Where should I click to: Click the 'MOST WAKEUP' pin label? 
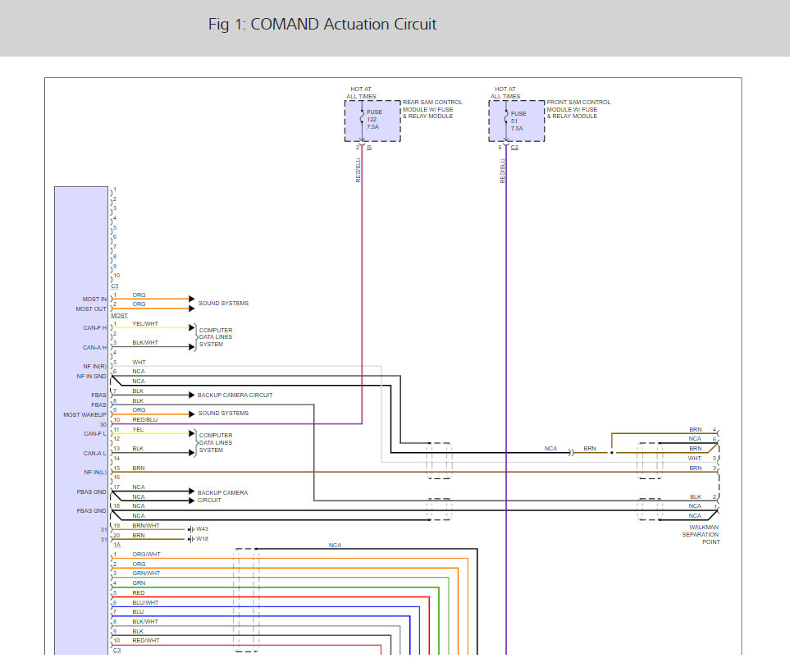[x=85, y=414]
